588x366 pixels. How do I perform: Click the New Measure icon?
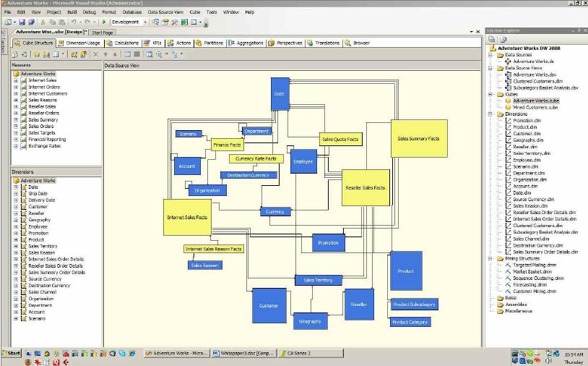[x=46, y=54]
